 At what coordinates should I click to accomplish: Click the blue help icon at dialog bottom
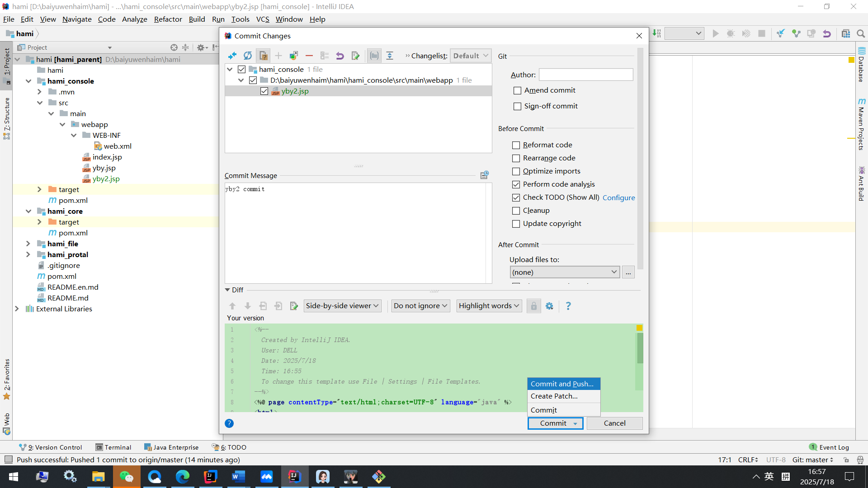(229, 423)
